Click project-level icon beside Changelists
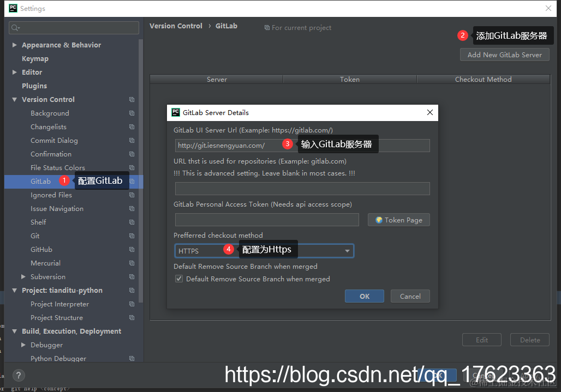The height and width of the screenshot is (392, 561). 132,127
